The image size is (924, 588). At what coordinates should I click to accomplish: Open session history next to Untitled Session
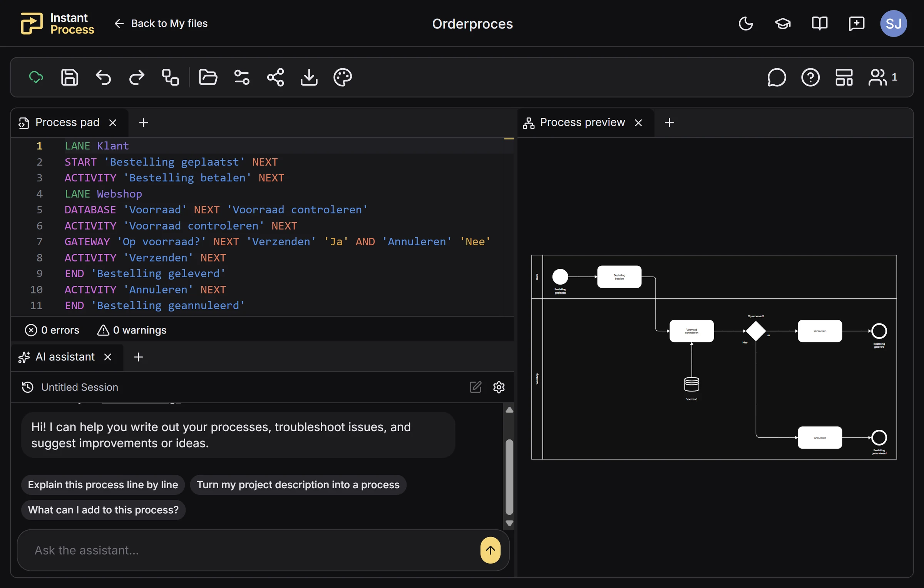pos(28,387)
